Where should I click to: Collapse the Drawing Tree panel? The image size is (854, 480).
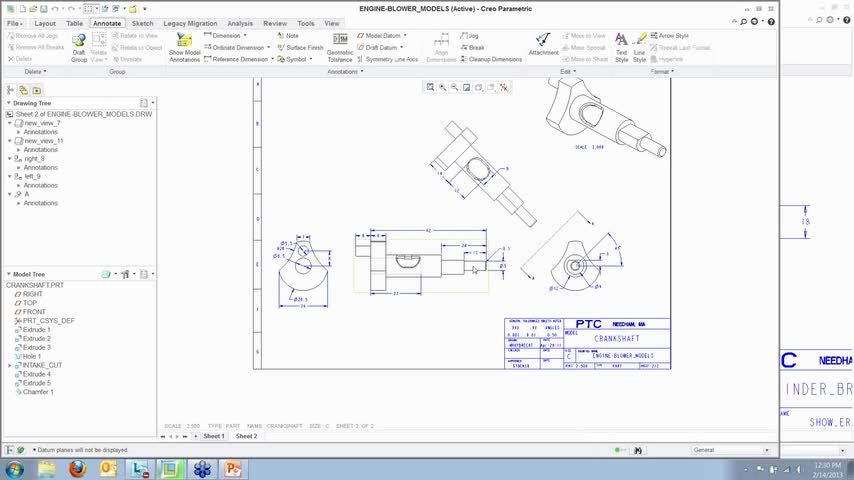coord(9,103)
